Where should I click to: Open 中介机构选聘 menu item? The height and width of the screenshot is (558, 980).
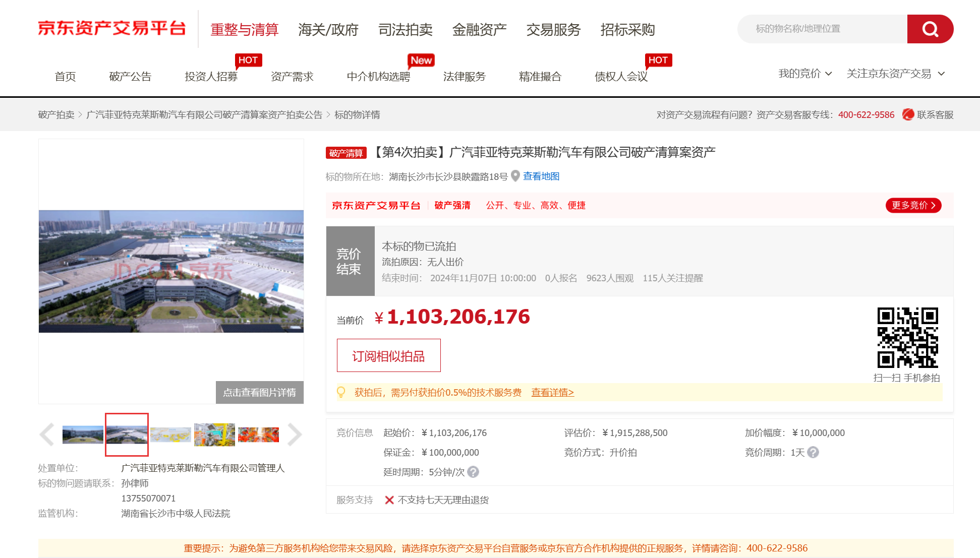coord(379,77)
